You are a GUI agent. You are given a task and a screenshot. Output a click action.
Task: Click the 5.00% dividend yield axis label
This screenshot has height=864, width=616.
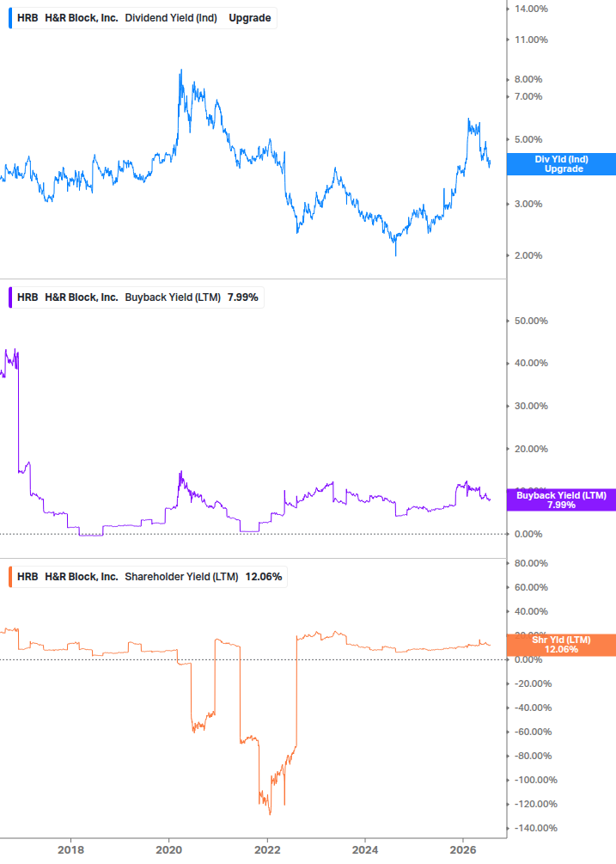528,139
